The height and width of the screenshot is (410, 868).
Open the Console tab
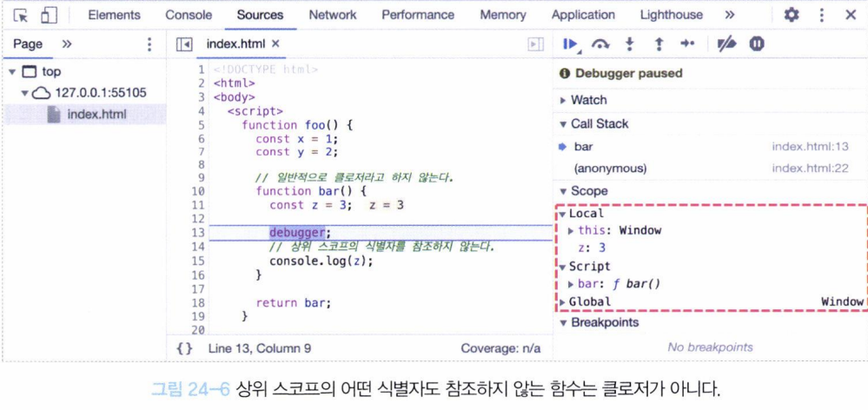pos(189,15)
